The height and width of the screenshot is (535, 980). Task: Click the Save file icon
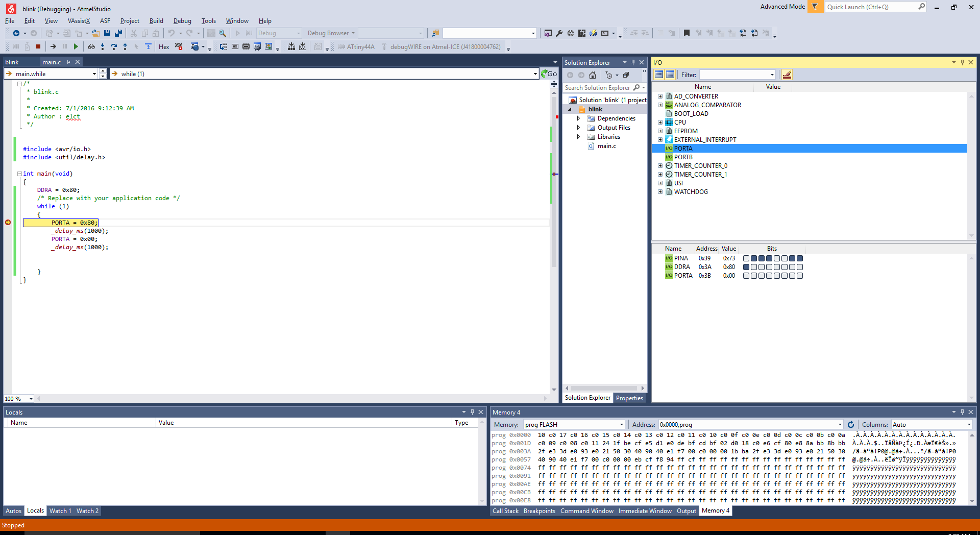(x=107, y=33)
